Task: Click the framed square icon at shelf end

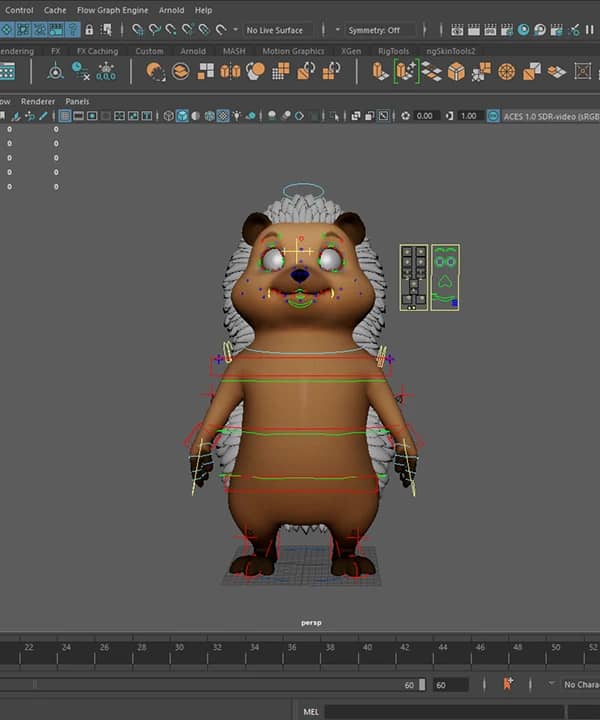Action: [x=583, y=71]
